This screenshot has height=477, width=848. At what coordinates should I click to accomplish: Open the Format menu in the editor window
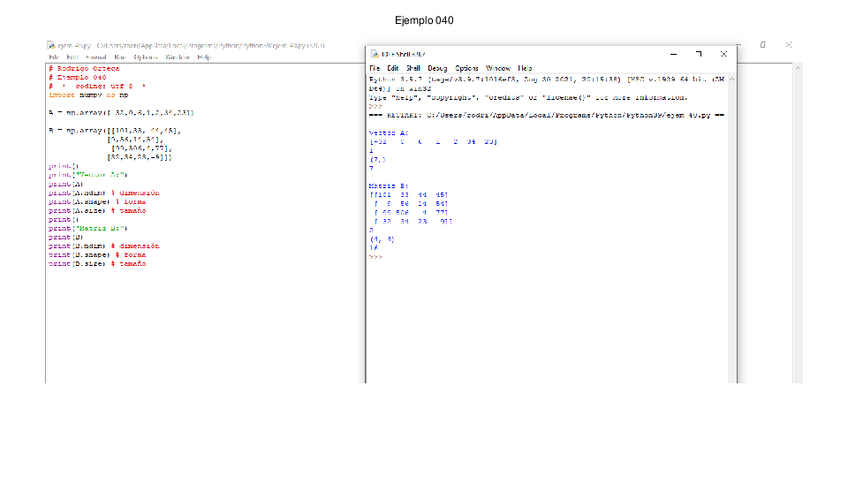96,57
